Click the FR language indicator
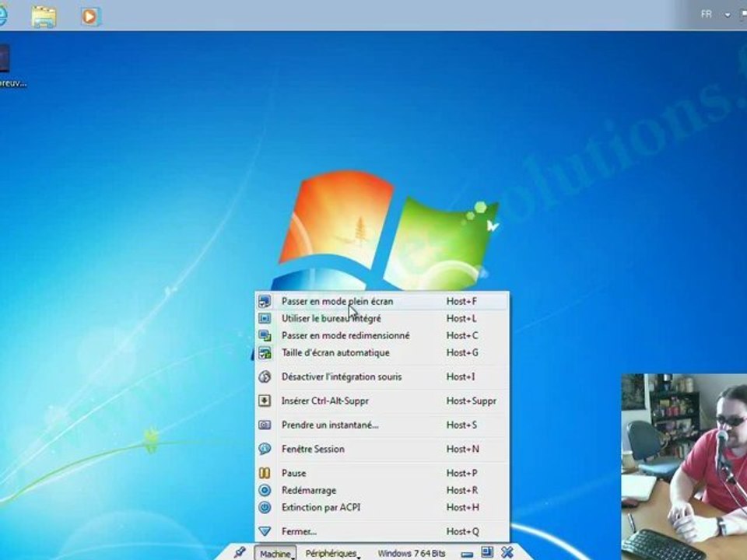 pos(707,14)
